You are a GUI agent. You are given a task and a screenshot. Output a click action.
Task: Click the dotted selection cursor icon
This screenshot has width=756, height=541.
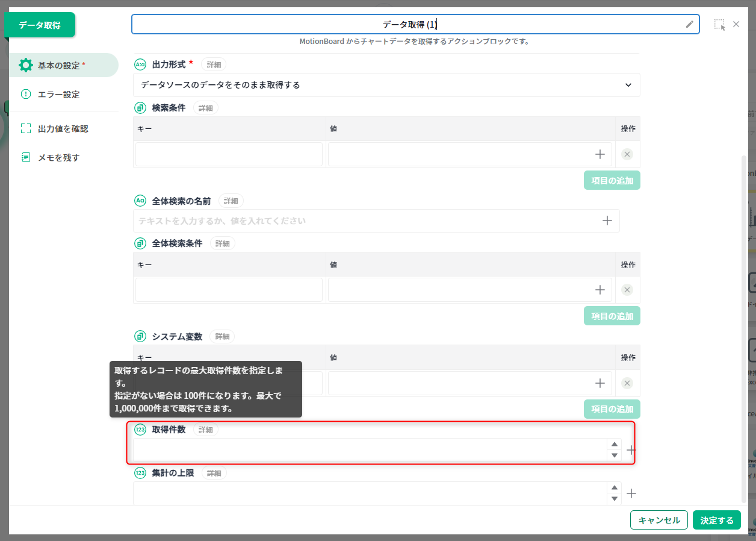(x=719, y=25)
